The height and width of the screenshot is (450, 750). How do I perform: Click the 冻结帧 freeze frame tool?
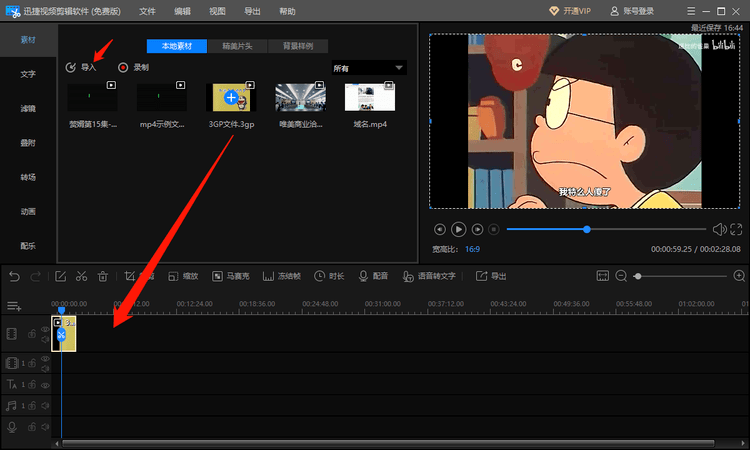click(x=282, y=276)
